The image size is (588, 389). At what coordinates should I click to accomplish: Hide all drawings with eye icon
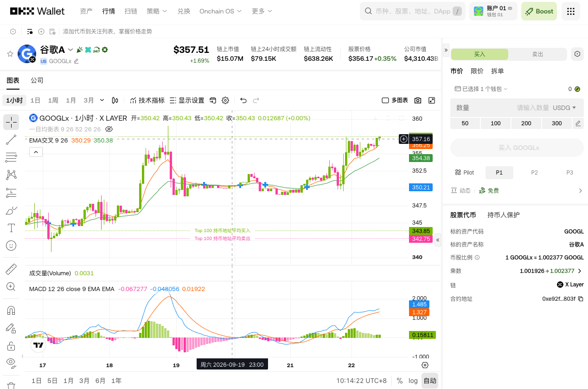[11, 363]
